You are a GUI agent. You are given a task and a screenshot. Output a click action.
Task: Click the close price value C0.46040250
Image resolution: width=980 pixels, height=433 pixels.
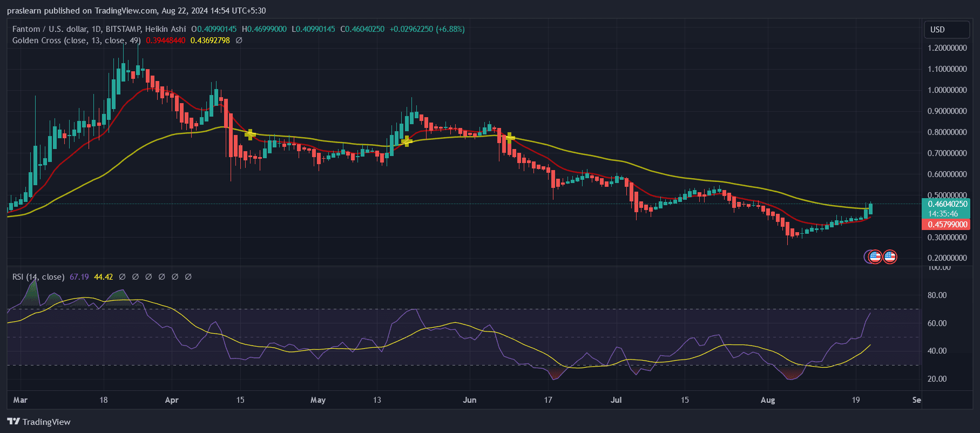coord(362,29)
